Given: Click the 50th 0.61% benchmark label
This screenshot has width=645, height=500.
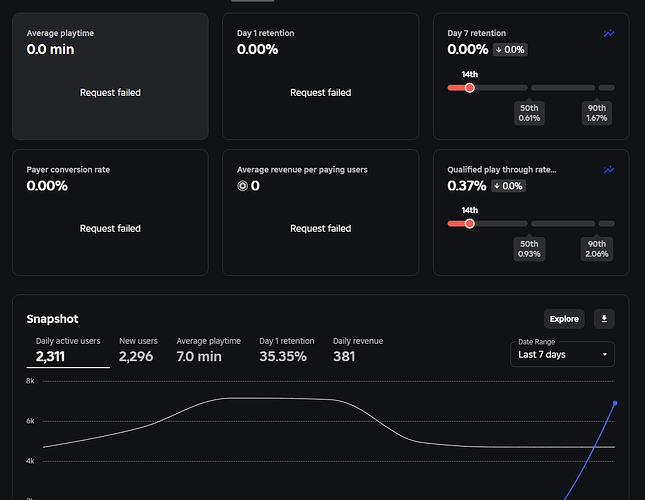Looking at the screenshot, I should [529, 113].
